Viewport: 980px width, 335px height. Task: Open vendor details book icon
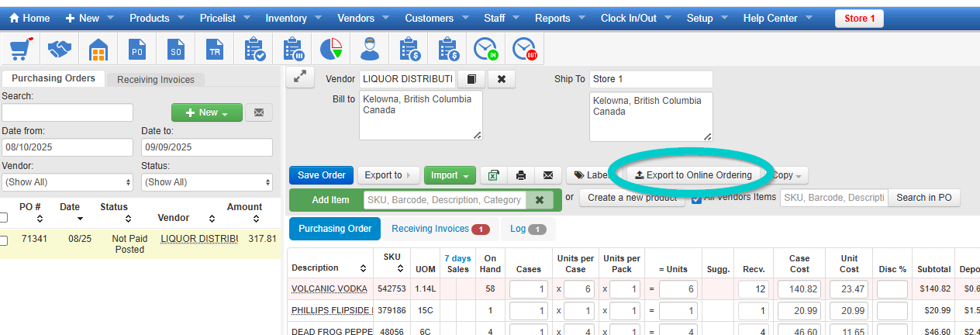click(x=471, y=79)
